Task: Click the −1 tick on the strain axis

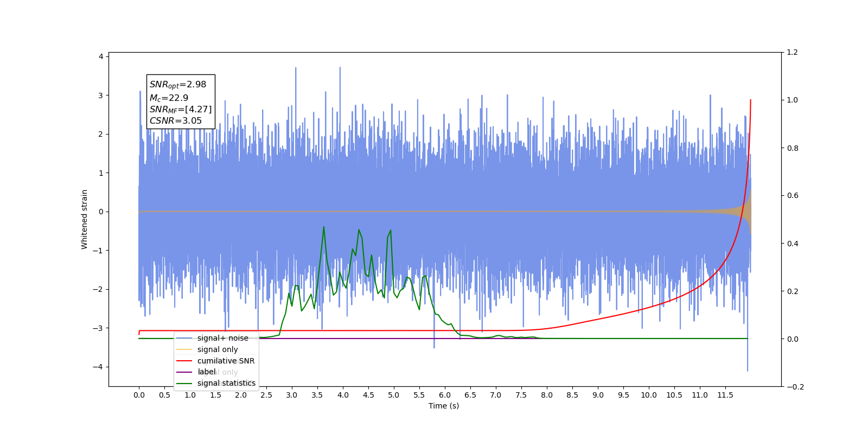Action: click(98, 251)
